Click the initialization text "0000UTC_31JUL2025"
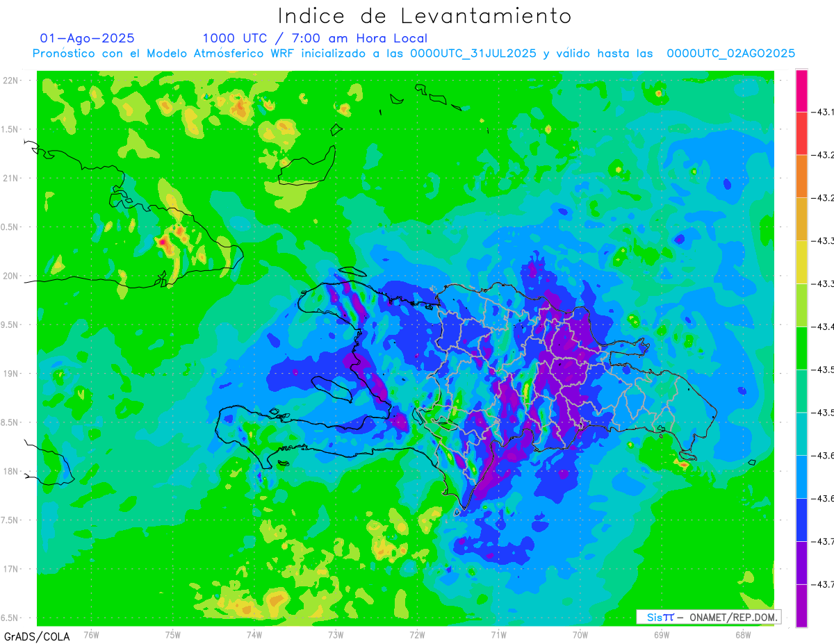The width and height of the screenshot is (834, 644). point(473,53)
